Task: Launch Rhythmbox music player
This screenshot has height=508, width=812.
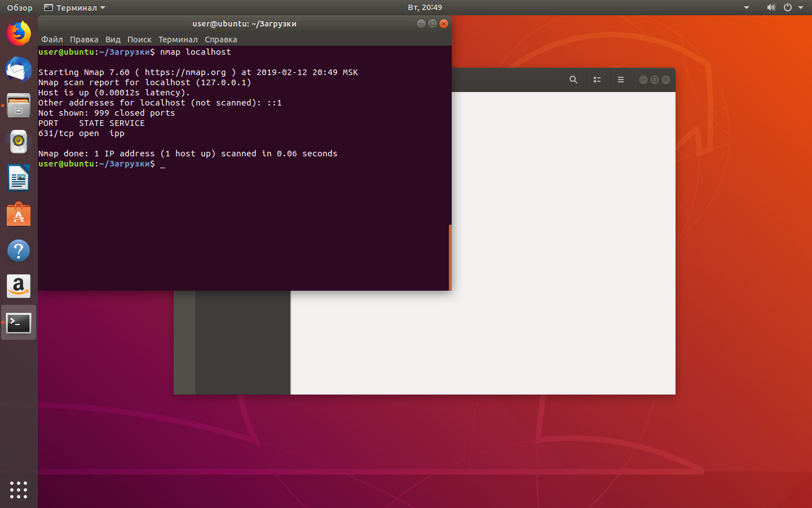Action: [x=19, y=142]
